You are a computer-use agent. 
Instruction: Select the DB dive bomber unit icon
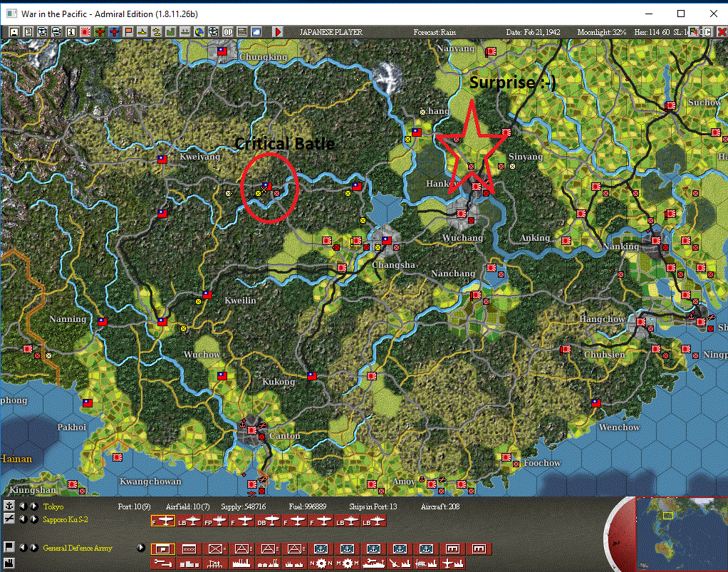(269, 521)
